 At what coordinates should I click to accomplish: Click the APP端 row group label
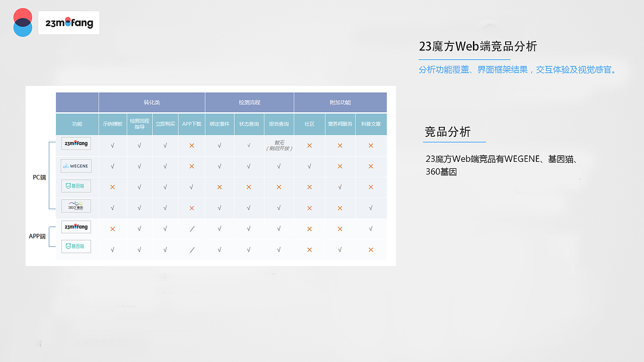[x=37, y=236]
